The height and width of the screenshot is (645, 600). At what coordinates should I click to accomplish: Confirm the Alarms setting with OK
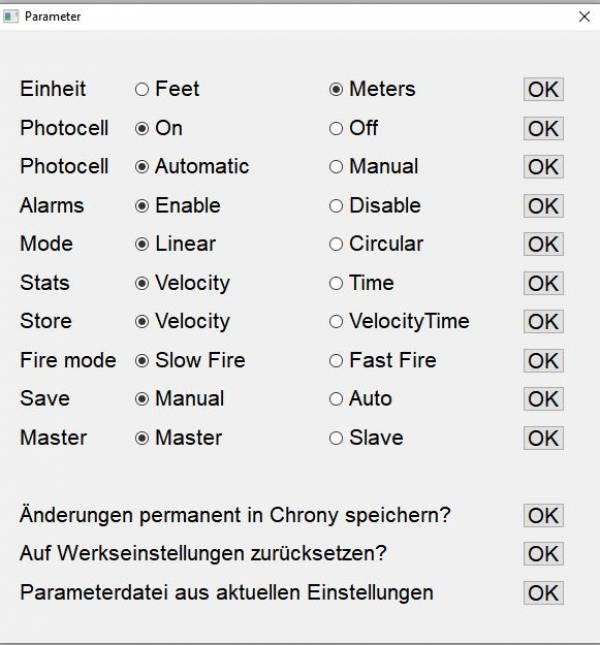click(x=543, y=206)
